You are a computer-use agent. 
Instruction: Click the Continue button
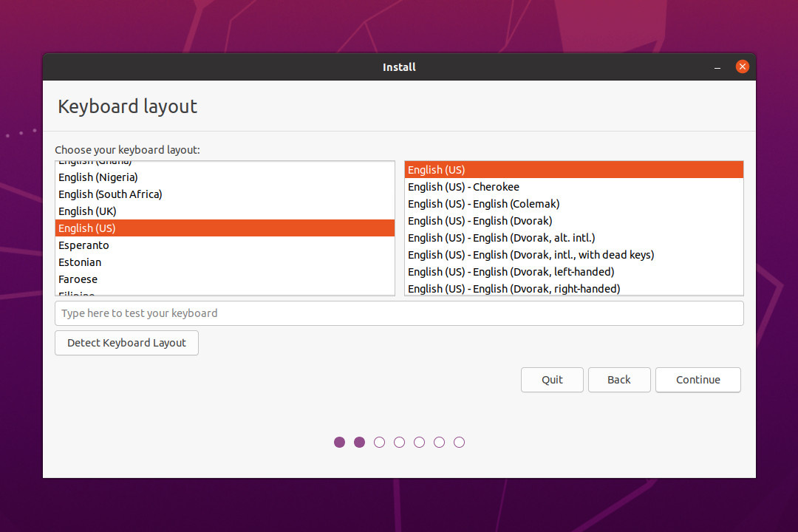698,380
